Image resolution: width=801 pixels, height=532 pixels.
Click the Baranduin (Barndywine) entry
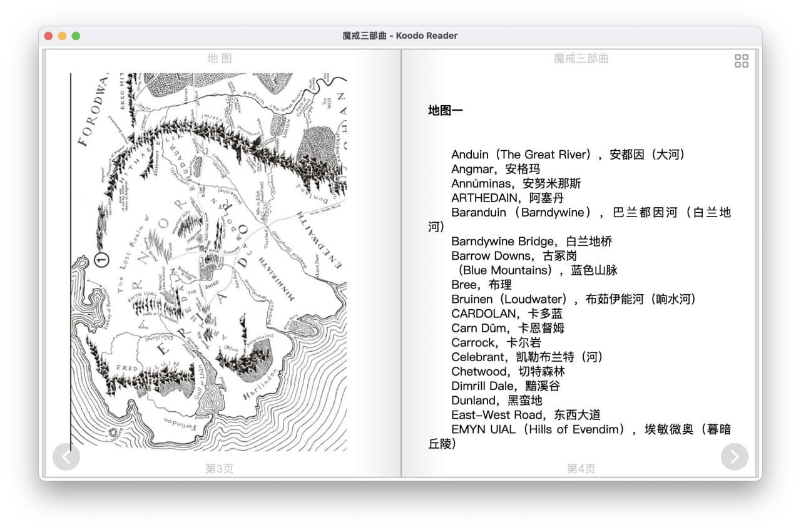coord(579,219)
